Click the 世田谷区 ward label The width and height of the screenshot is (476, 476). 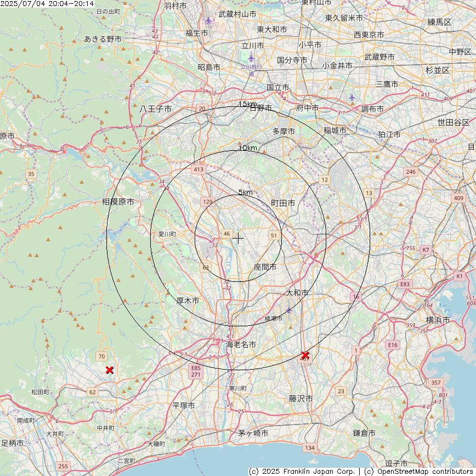click(454, 122)
